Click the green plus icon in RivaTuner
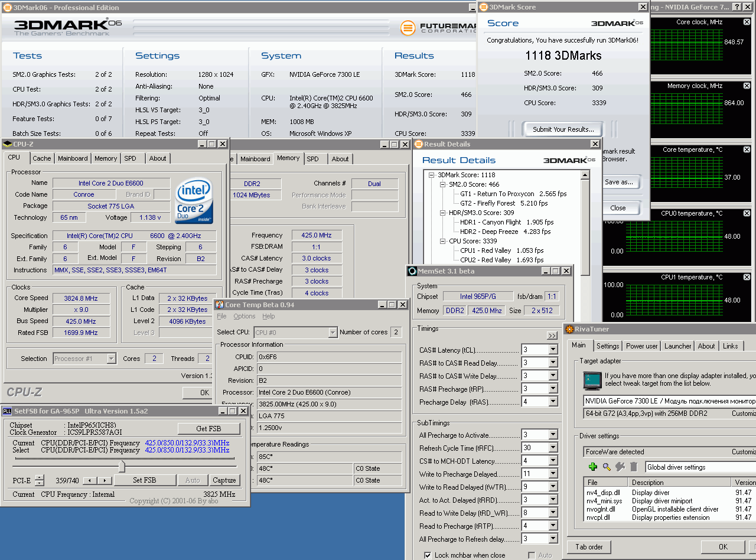The height and width of the screenshot is (560, 756). [x=593, y=467]
